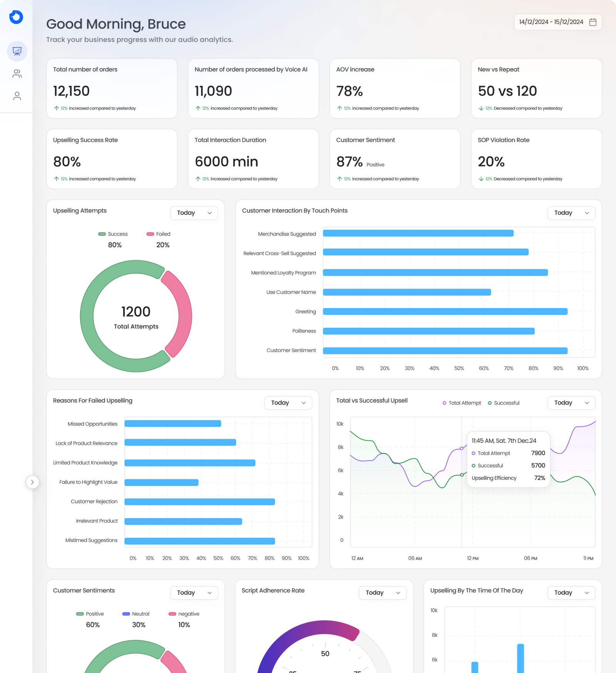The width and height of the screenshot is (616, 673).
Task: Click the up arrow icon in Total Interaction Duration card
Action: [198, 179]
